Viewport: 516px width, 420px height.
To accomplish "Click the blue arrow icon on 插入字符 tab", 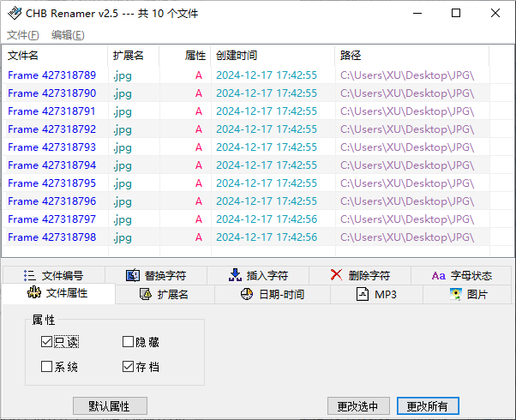I will [x=235, y=275].
